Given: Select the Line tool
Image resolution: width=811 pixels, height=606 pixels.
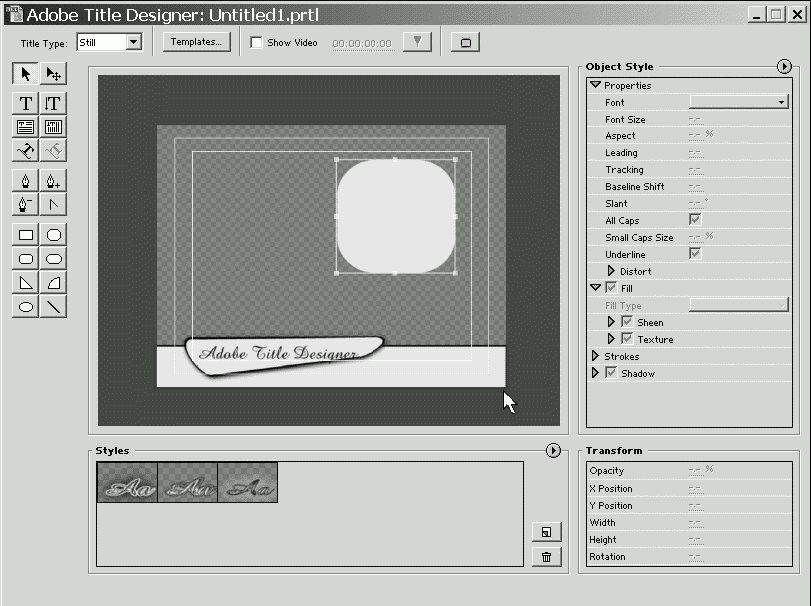Looking at the screenshot, I should pos(54,307).
